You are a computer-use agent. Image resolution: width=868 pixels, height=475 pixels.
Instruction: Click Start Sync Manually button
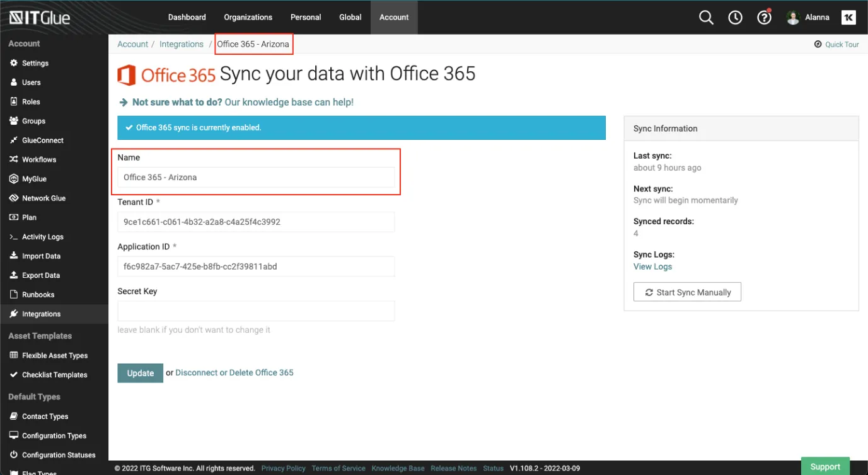[x=687, y=292]
